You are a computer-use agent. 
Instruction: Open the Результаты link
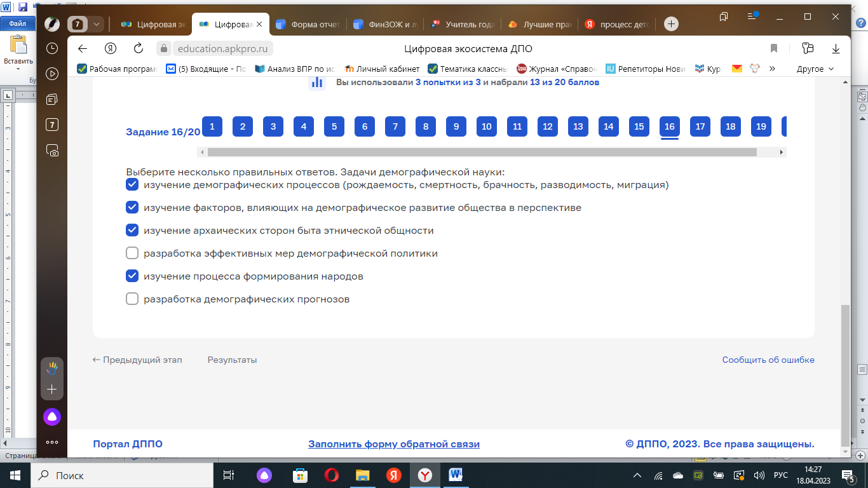232,360
